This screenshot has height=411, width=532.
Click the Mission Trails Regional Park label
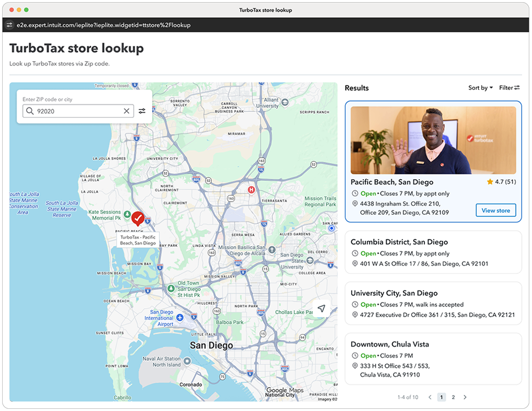pos(320,202)
